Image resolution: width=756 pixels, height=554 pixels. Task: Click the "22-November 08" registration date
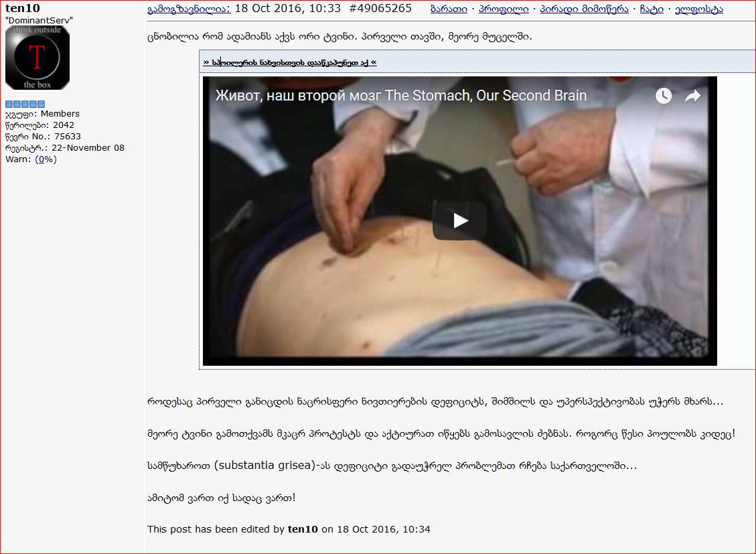pos(88,147)
